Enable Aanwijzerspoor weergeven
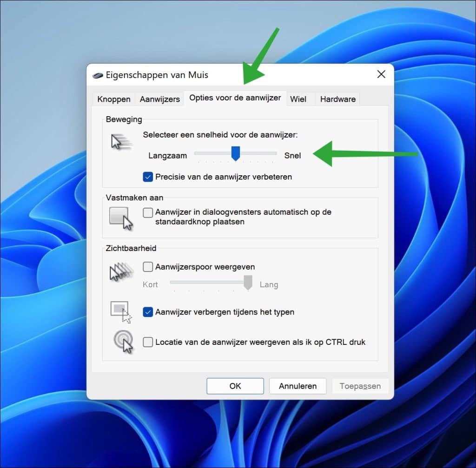Viewport: 476px width, 468px height. [148, 267]
